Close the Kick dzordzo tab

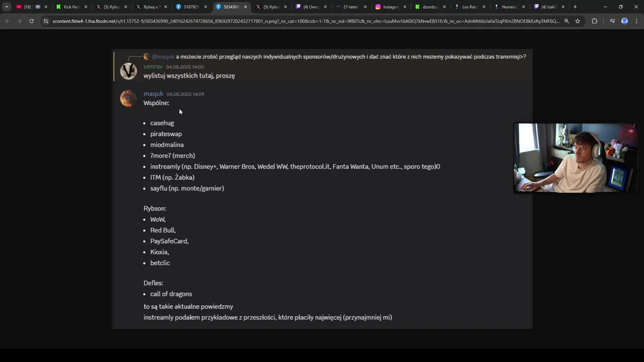pyautogui.click(x=444, y=7)
